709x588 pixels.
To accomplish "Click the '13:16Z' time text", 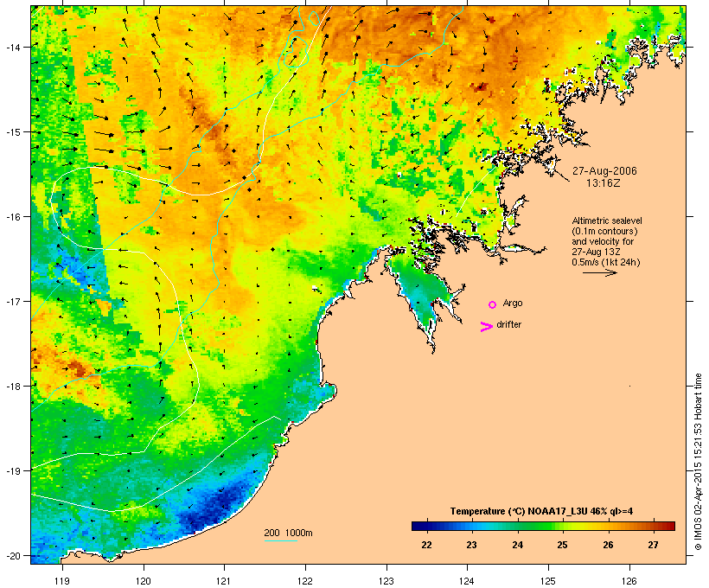I will (604, 183).
